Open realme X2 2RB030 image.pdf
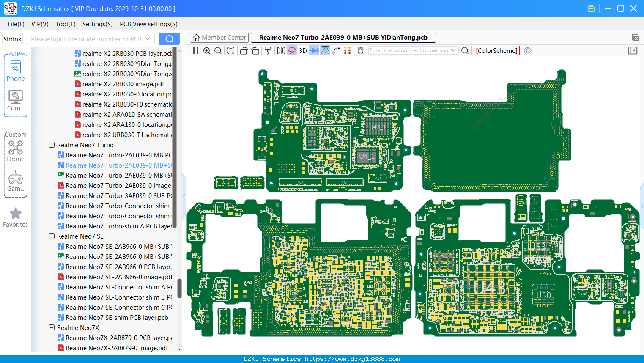 (x=119, y=84)
